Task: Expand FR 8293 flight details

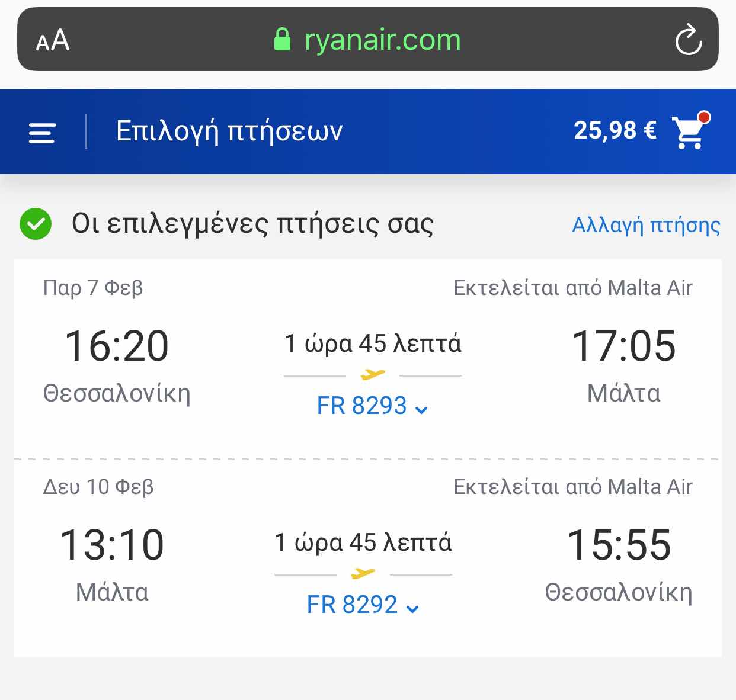Action: point(372,406)
